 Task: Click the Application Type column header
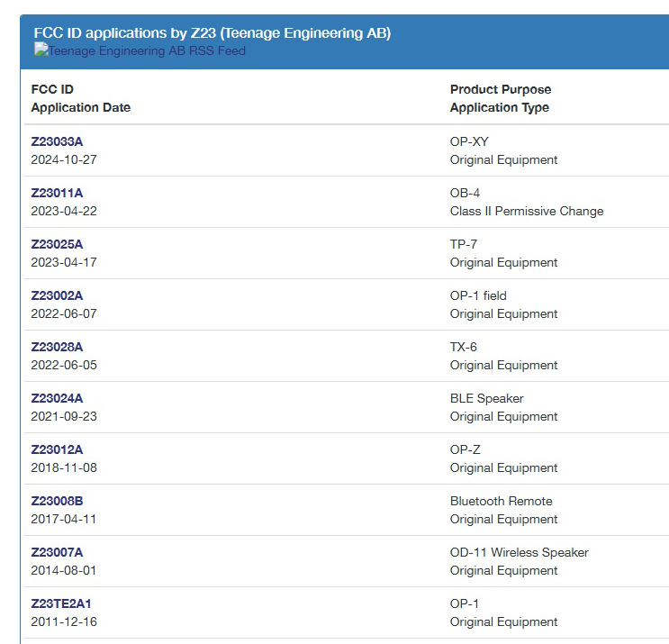(500, 107)
